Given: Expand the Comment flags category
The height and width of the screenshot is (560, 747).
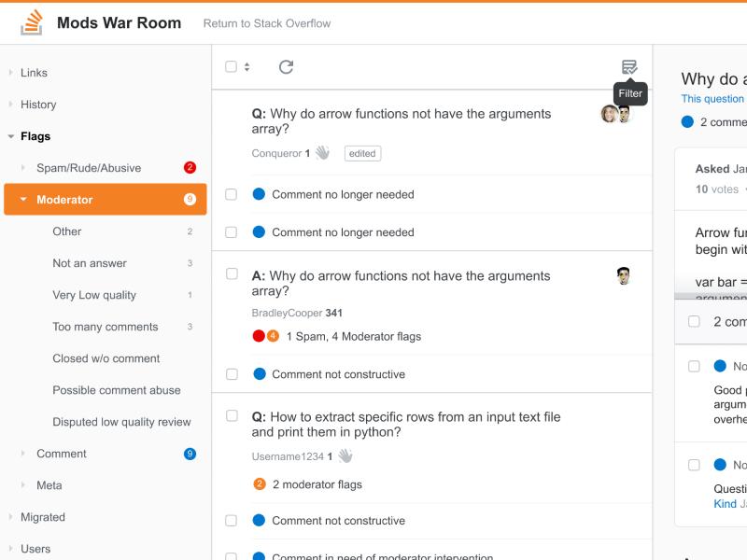Looking at the screenshot, I should point(23,454).
